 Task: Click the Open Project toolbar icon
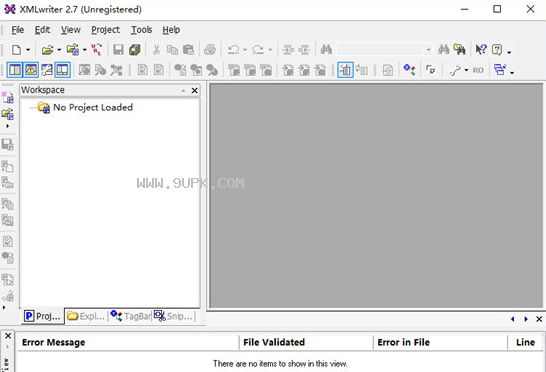[x=73, y=50]
